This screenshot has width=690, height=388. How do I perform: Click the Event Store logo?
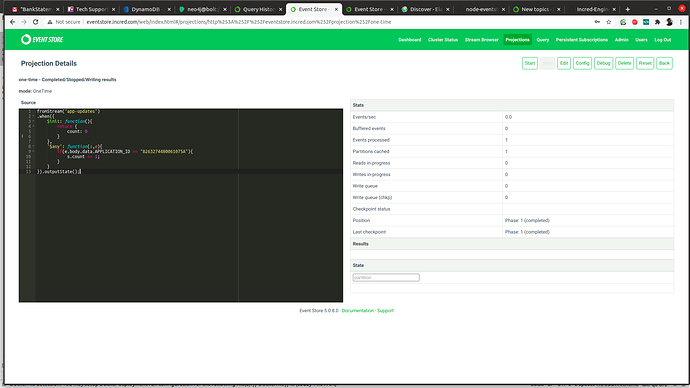click(x=42, y=40)
